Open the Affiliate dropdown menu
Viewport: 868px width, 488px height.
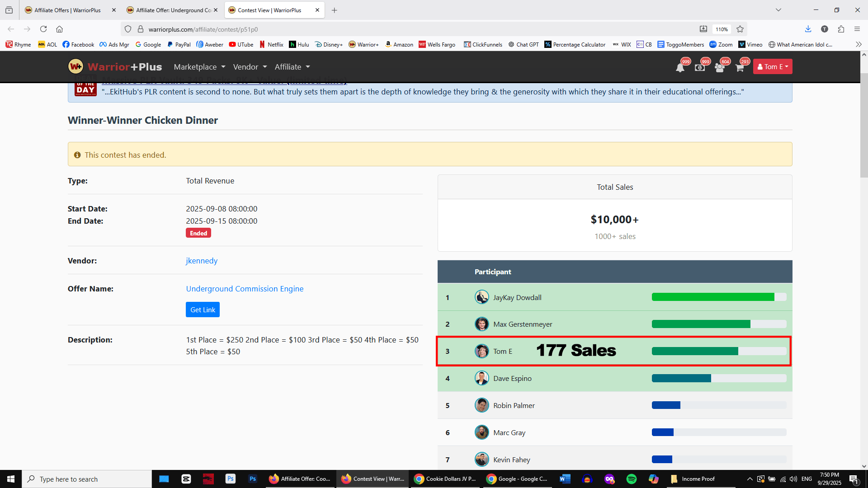point(292,67)
